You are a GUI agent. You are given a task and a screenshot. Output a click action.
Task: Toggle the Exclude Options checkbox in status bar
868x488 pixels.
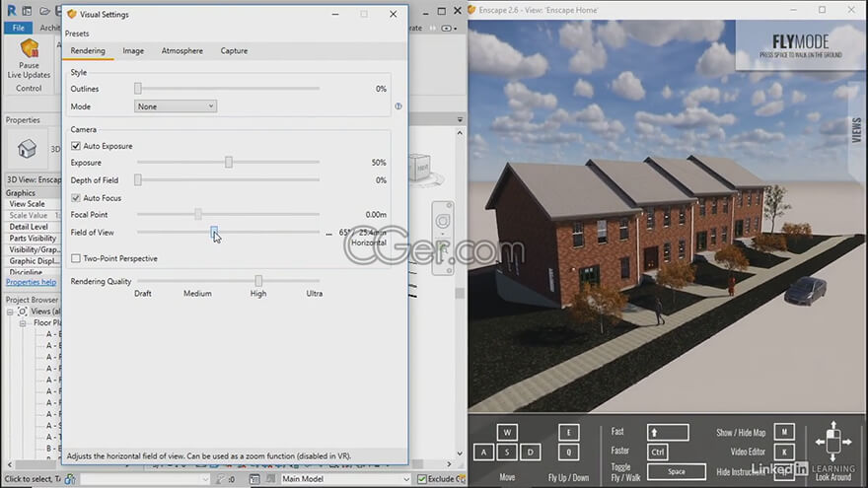click(422, 479)
